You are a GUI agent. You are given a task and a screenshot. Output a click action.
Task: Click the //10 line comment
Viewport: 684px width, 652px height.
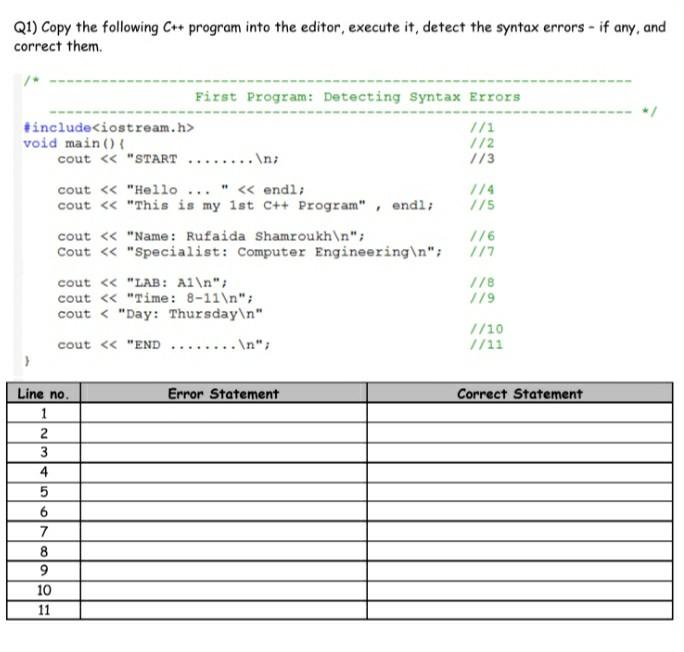[x=486, y=329]
